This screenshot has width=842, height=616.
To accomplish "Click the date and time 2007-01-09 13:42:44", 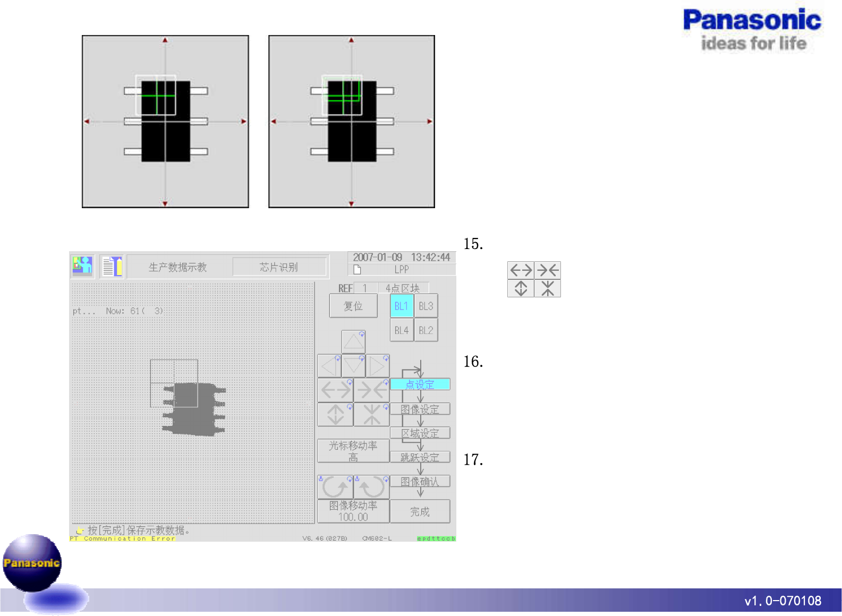I will tap(402, 257).
